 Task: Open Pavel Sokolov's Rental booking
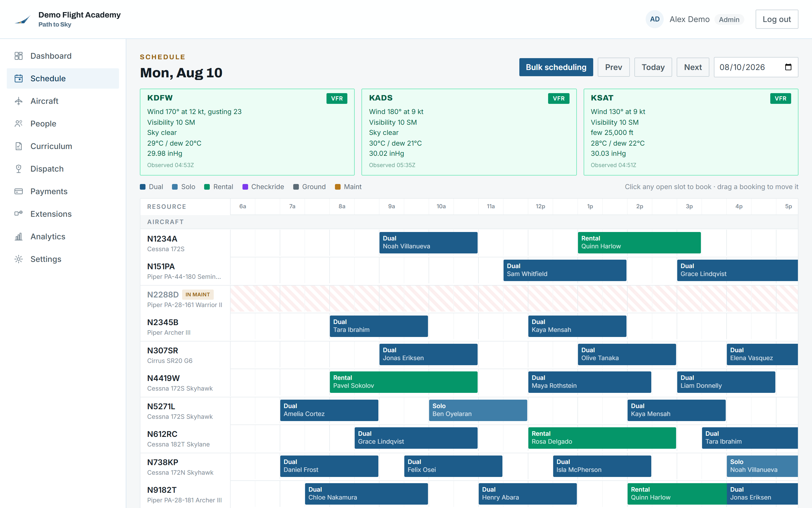pyautogui.click(x=403, y=382)
